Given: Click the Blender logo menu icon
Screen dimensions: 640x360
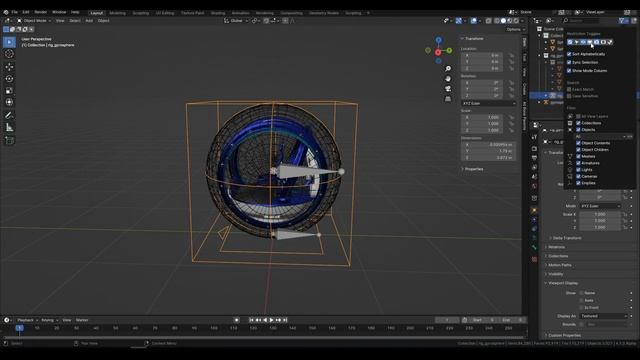Looking at the screenshot, I should 6,12.
